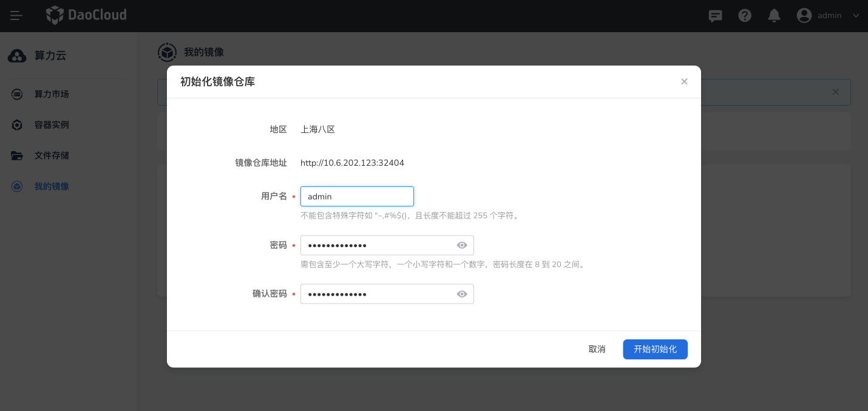Click the 文件存储 folder icon
Screen dimensions: 868x411
[16, 155]
